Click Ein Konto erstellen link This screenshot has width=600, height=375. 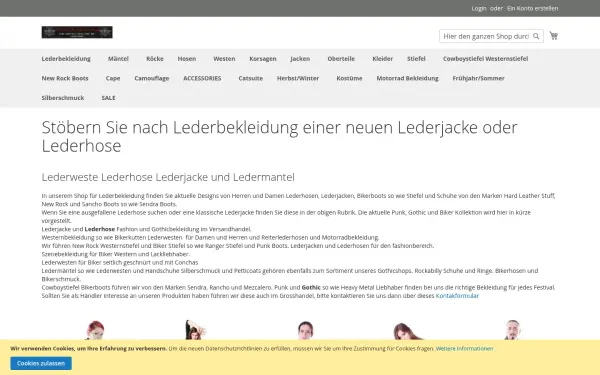coord(532,8)
